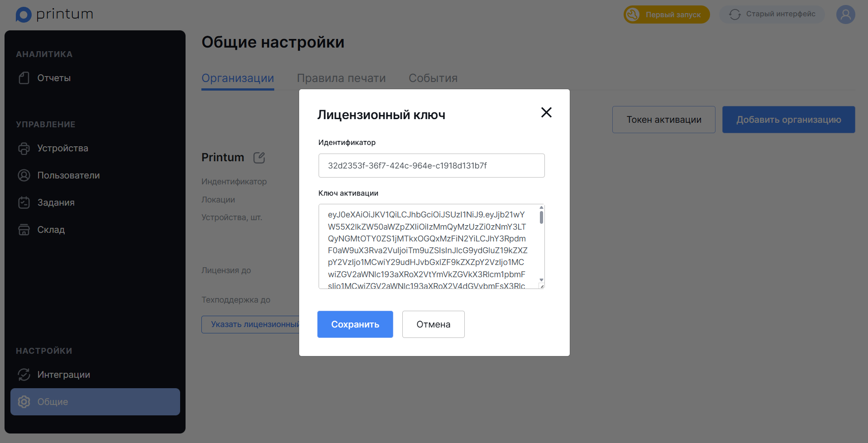
Task: Open the Отчеты reports icon
Action: (24, 78)
